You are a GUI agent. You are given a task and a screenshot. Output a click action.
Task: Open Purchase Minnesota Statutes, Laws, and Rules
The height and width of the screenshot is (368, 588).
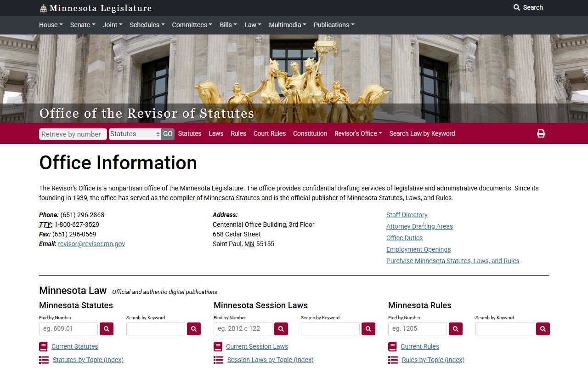click(453, 261)
